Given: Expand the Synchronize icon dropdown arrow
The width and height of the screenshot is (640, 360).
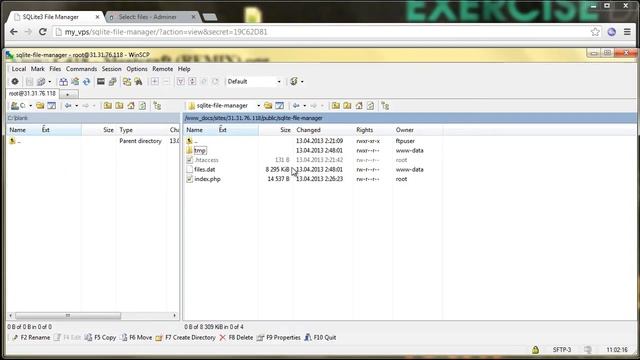Looking at the screenshot, I should click(x=49, y=82).
